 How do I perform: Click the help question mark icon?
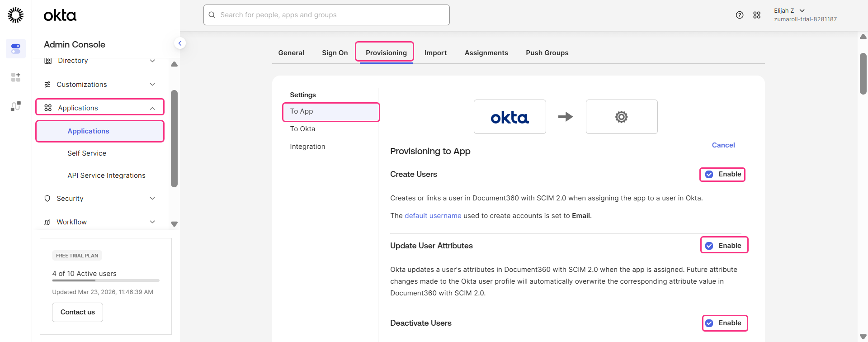coord(740,15)
